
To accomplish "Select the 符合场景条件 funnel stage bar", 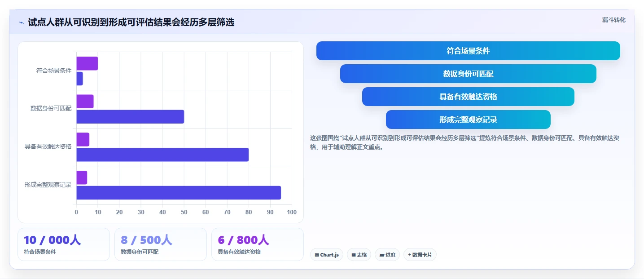I will tap(468, 51).
